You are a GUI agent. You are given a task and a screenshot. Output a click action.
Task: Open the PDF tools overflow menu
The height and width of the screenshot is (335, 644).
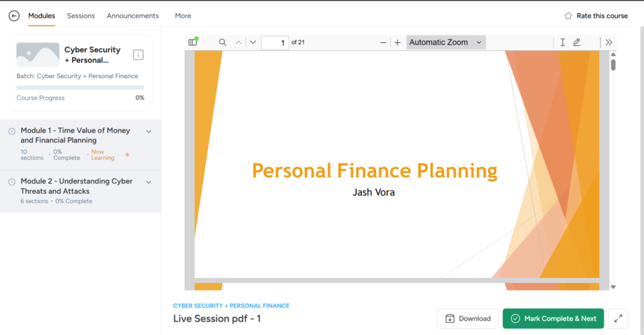coord(608,42)
